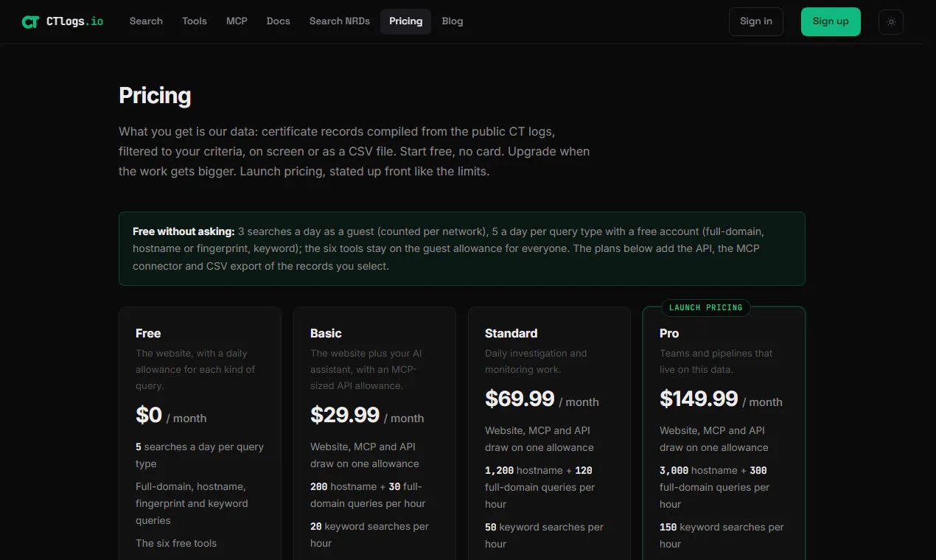Click "Free without asking:" bold text
Image resolution: width=936 pixels, height=560 pixels.
coord(184,231)
